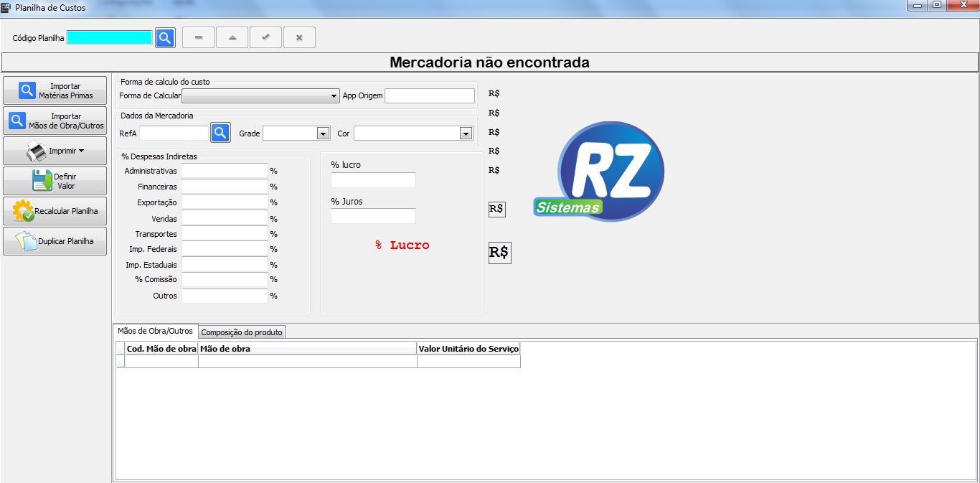Viewport: 980px width, 483px height.
Task: Click the Planilha de Custos title bar icon
Action: click(6, 7)
